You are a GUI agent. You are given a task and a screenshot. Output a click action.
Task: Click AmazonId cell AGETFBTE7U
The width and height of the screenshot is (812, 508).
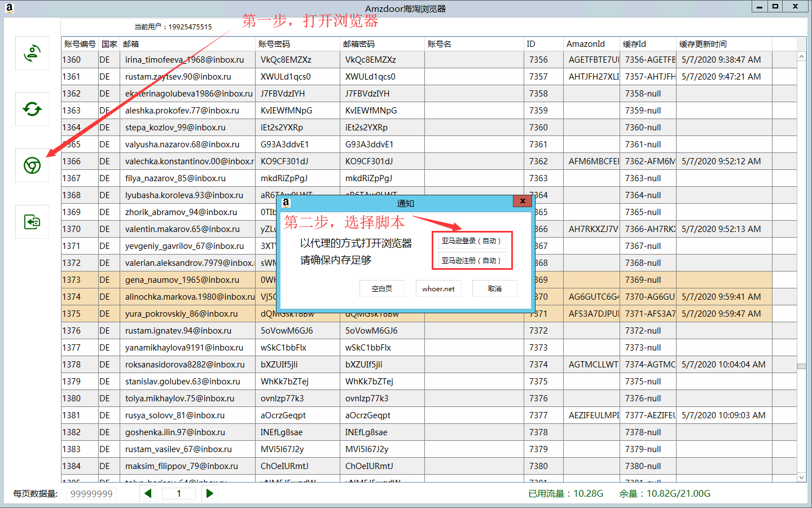[x=594, y=60]
